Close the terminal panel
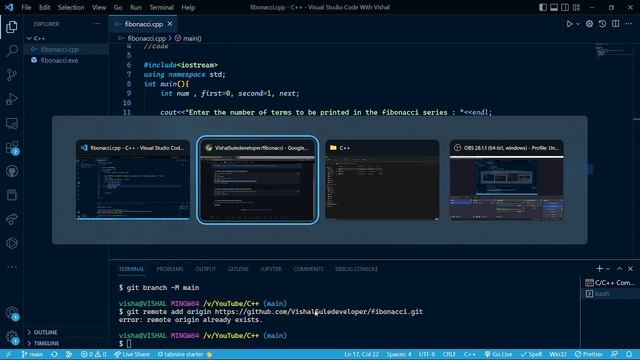This screenshot has height=360, width=640. click(x=631, y=269)
